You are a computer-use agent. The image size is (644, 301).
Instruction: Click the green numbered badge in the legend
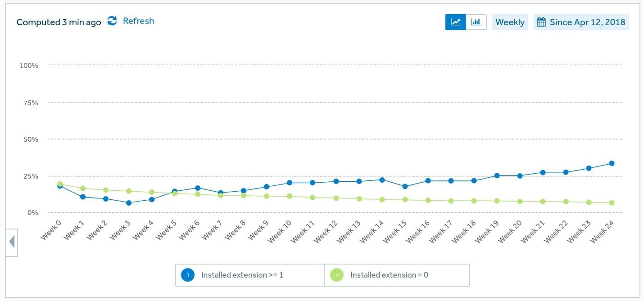point(336,274)
